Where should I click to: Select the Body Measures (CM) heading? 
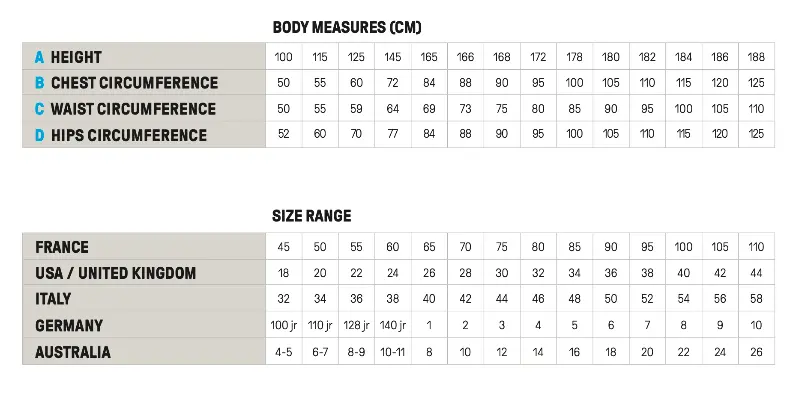coord(347,27)
